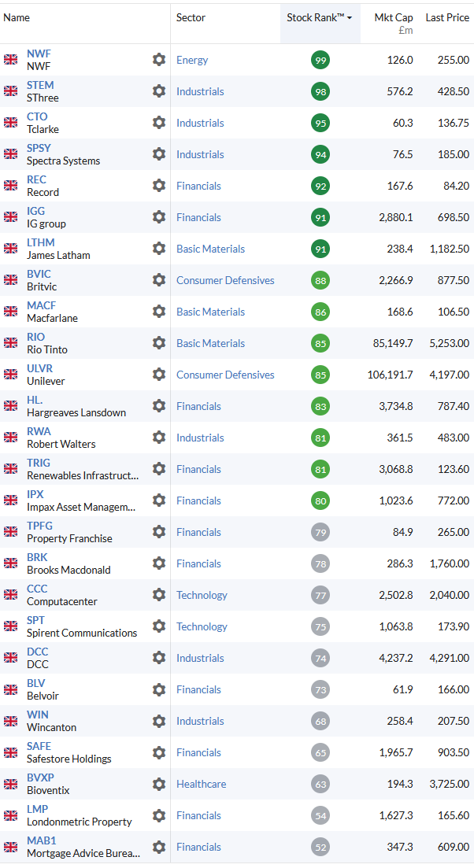This screenshot has height=868, width=474.
Task: Open the gear menu for Safestore Holdings
Action: click(x=159, y=752)
